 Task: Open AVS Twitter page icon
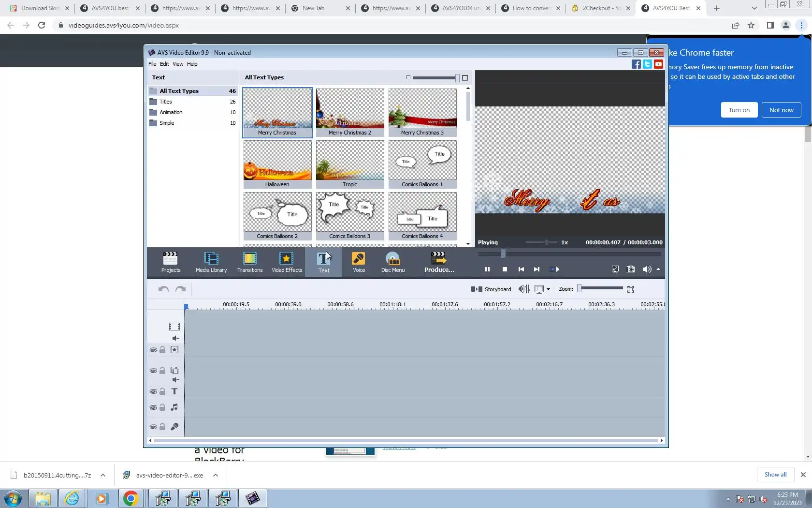(647, 64)
